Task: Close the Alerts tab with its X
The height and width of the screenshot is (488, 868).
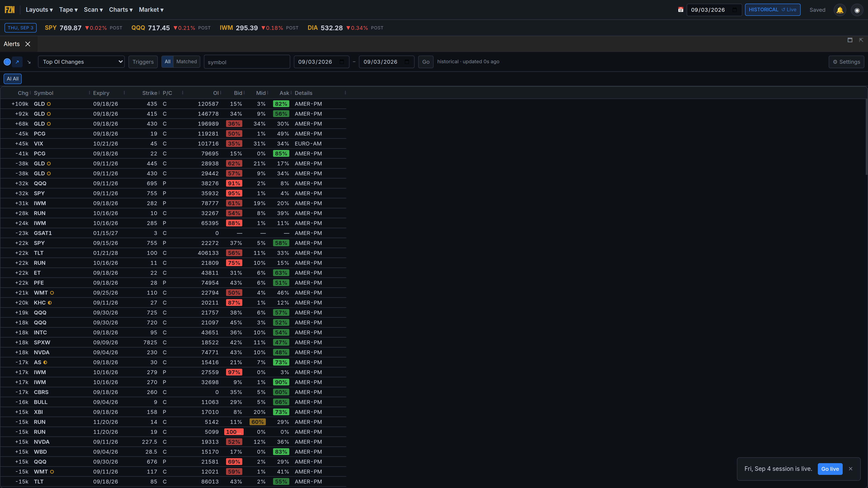Action: (28, 44)
